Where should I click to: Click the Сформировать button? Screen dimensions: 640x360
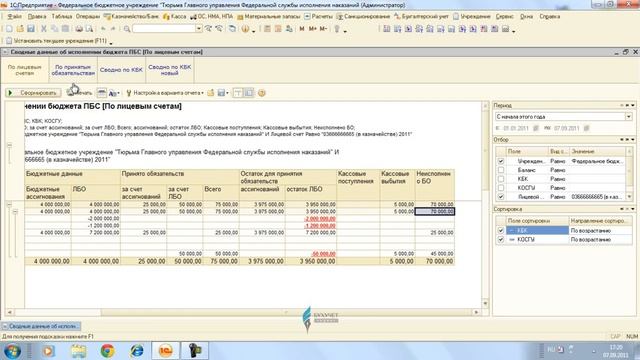(x=33, y=93)
